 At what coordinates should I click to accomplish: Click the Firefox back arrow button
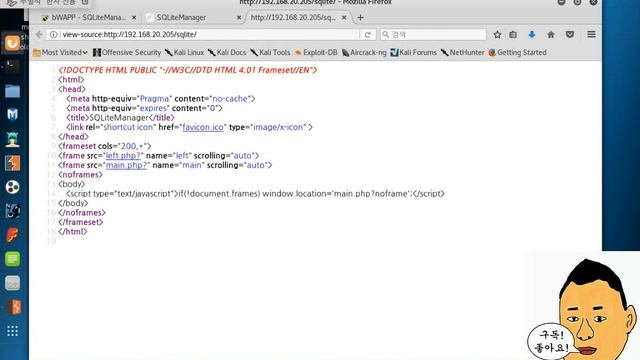39,35
